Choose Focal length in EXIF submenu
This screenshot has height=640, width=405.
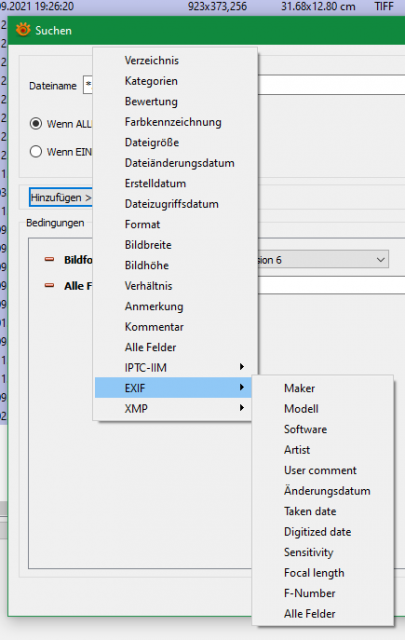coord(314,573)
